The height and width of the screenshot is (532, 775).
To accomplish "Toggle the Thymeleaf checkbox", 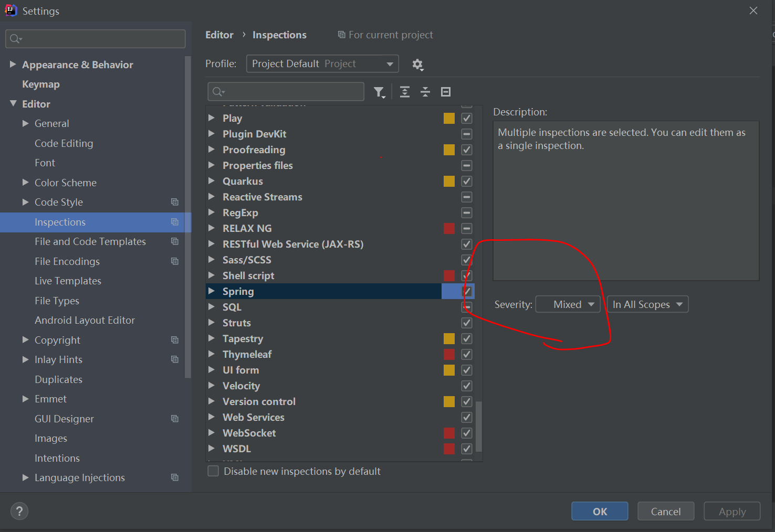I will [x=467, y=354].
